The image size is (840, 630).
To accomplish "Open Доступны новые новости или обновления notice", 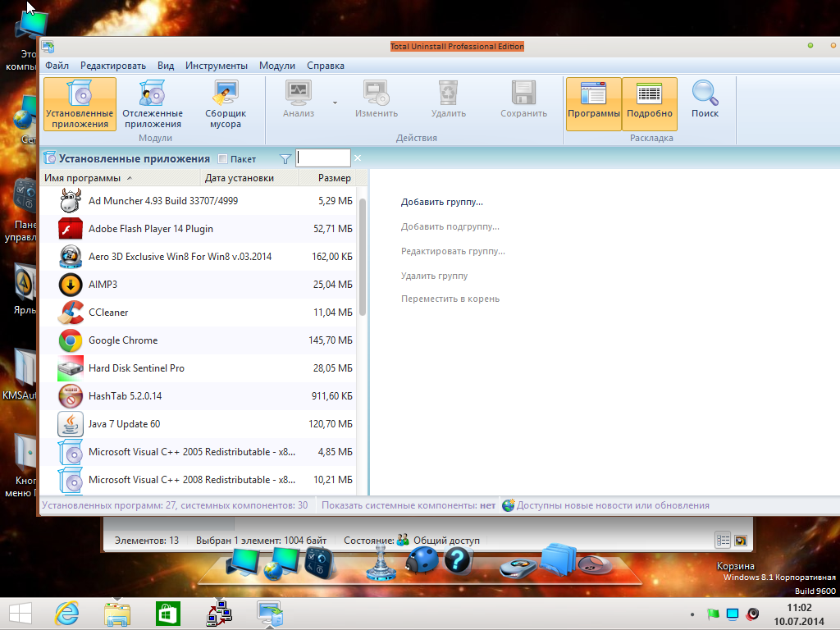I will point(605,505).
